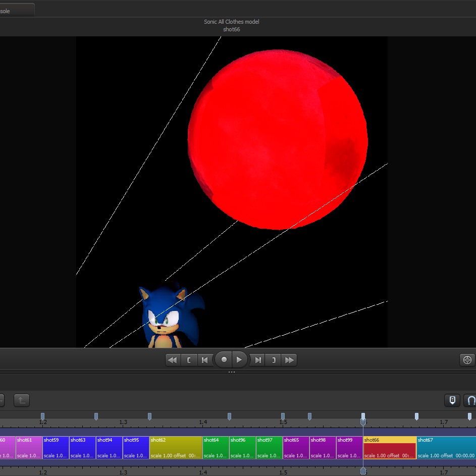Click the timeline marker near 1.4
Screen dimensions: 476x476
229,416
